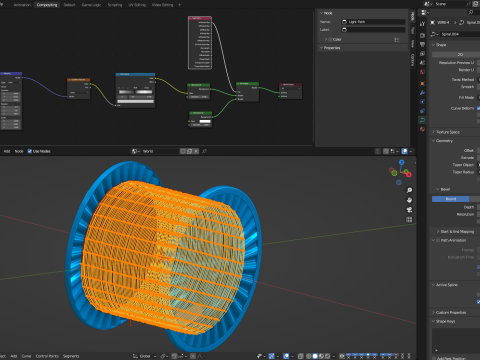Click the white Background node color swatch
The height and width of the screenshot is (360, 480).
[x=204, y=121]
